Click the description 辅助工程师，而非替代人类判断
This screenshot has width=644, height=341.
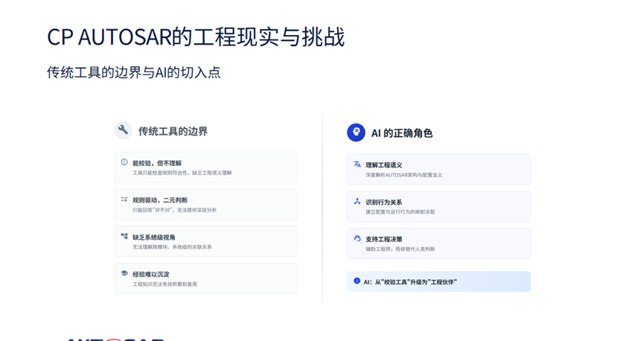coord(401,249)
